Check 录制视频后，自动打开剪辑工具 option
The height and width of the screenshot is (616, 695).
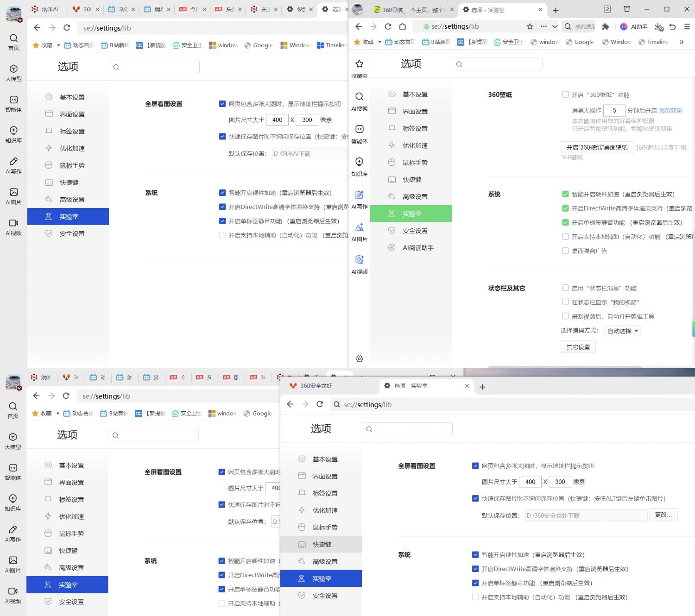click(x=565, y=316)
